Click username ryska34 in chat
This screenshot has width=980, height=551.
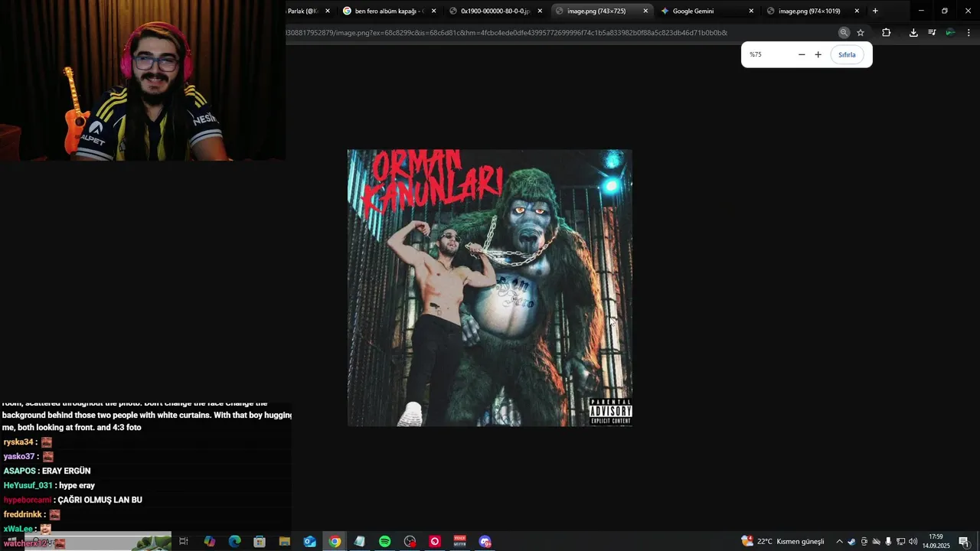(x=18, y=442)
